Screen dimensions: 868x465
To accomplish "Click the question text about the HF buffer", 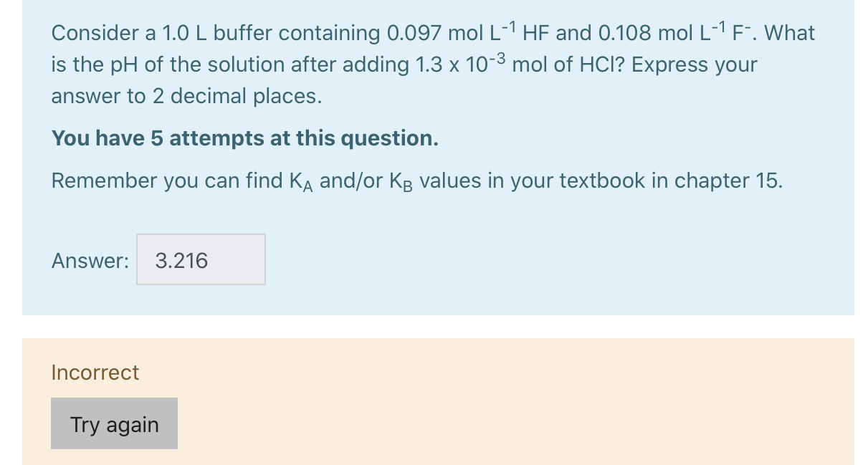I will [430, 64].
